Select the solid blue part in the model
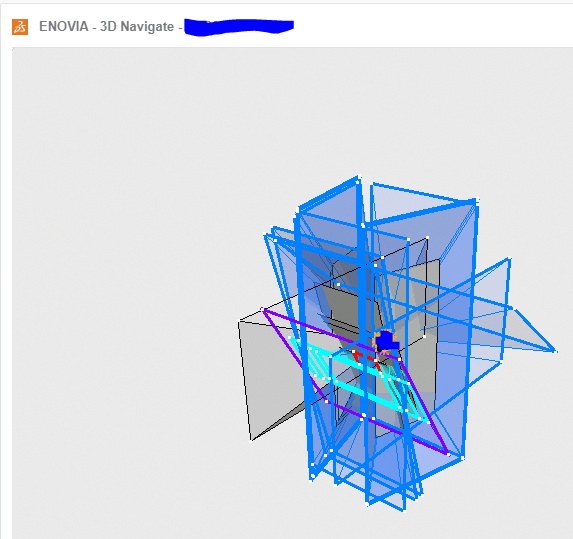This screenshot has height=539, width=573. 387,342
